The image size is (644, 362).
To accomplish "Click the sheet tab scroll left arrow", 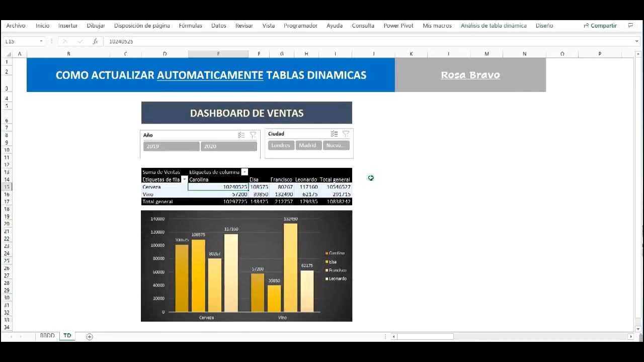I will click(x=11, y=336).
